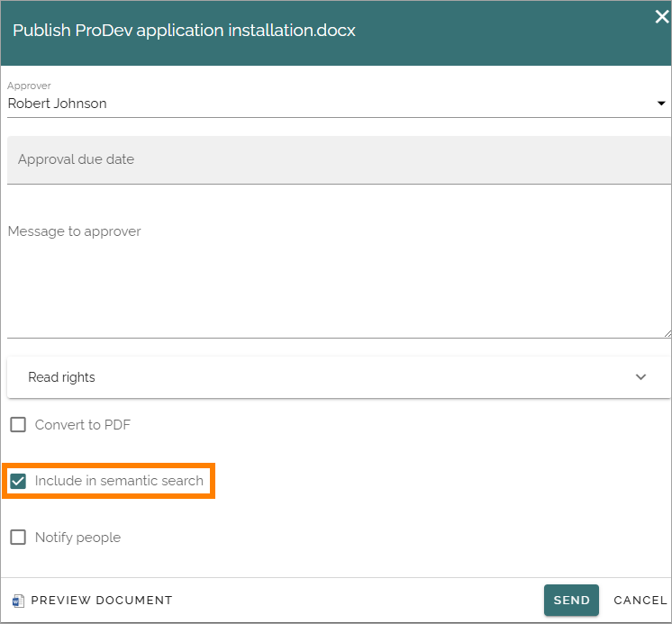The height and width of the screenshot is (624, 672).
Task: Click the dialog title Publish ProDev application installation.docx
Action: (185, 31)
